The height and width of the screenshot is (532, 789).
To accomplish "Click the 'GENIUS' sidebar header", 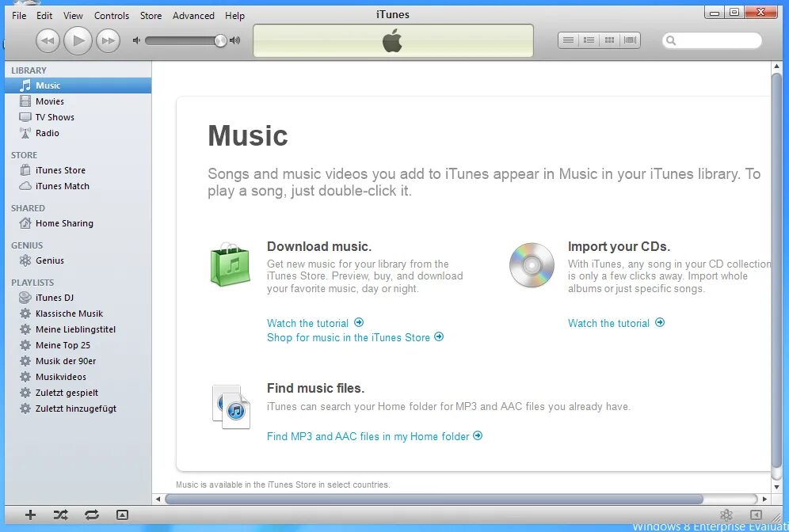I will (x=27, y=245).
